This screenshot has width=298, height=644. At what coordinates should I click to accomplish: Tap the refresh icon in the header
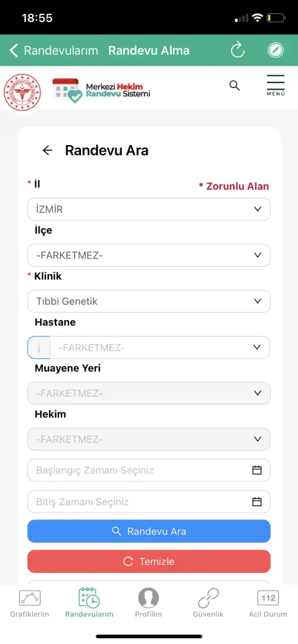pos(238,50)
